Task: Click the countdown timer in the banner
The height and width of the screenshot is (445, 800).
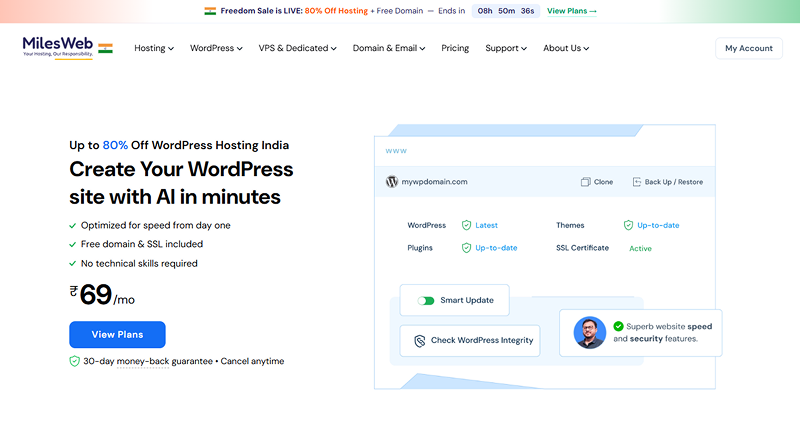Action: pos(506,11)
